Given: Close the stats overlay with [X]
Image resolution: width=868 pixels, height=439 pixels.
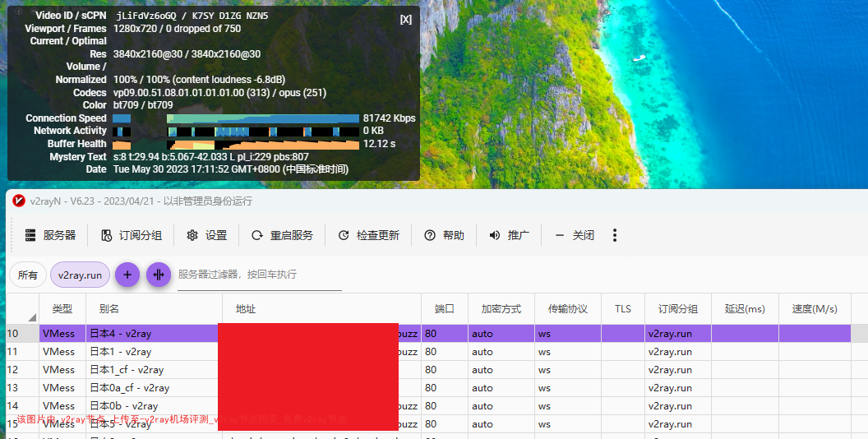Looking at the screenshot, I should [x=406, y=20].
